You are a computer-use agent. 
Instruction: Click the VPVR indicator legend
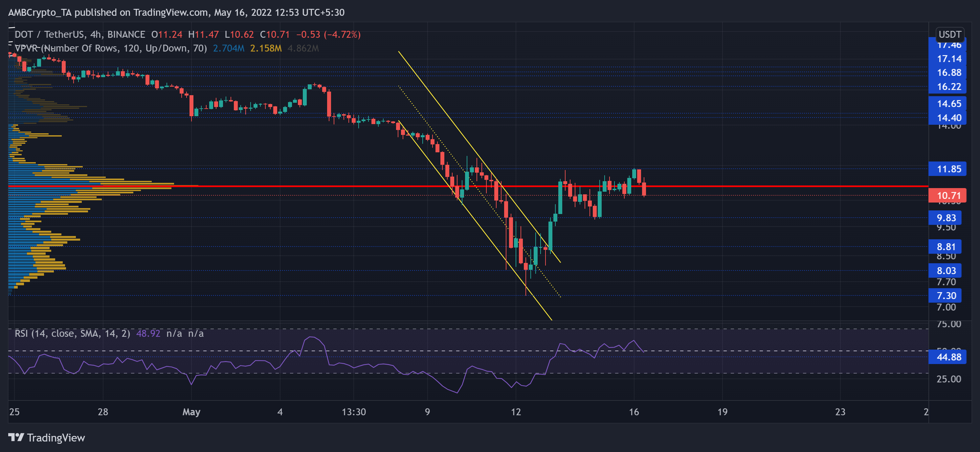pyautogui.click(x=111, y=48)
